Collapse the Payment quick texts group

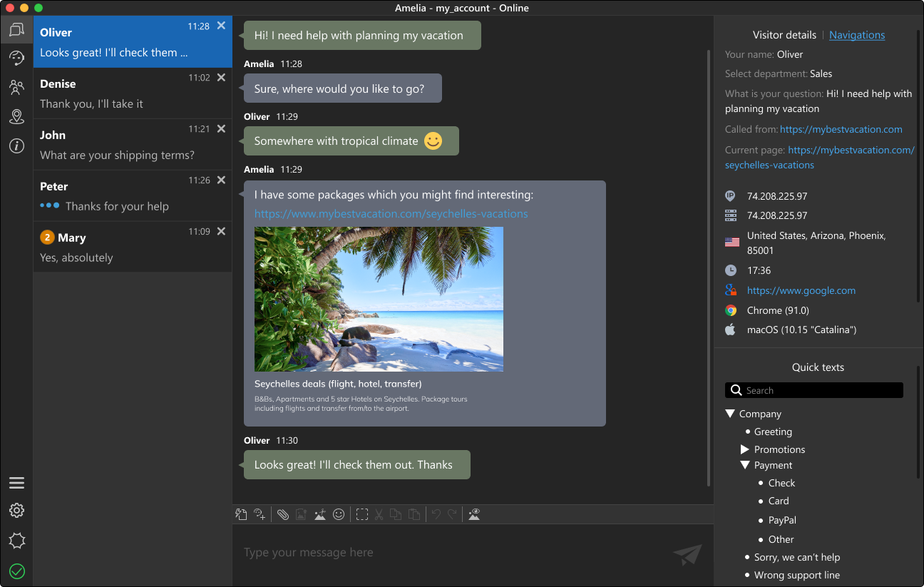tap(745, 464)
